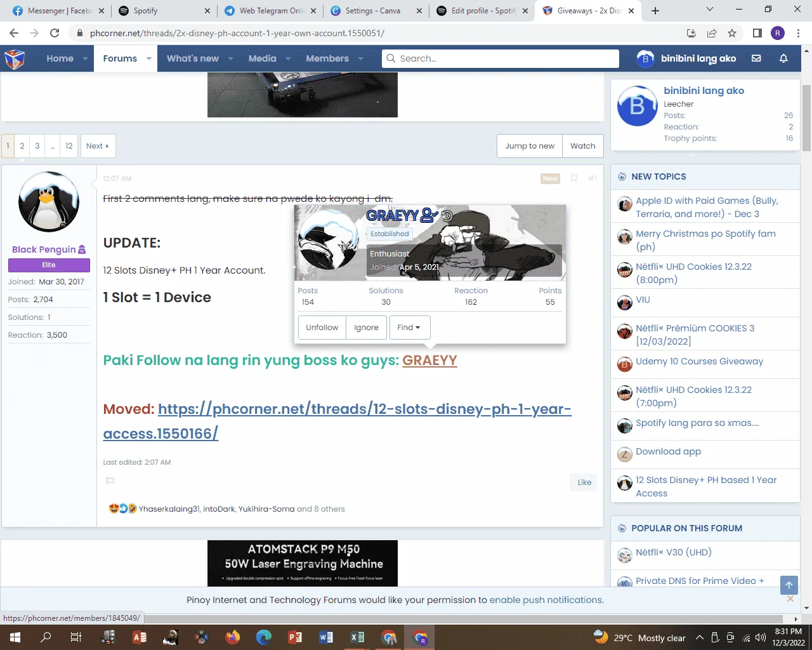Open the Members navigation item
Screen dimensions: 812x650
coord(327,58)
